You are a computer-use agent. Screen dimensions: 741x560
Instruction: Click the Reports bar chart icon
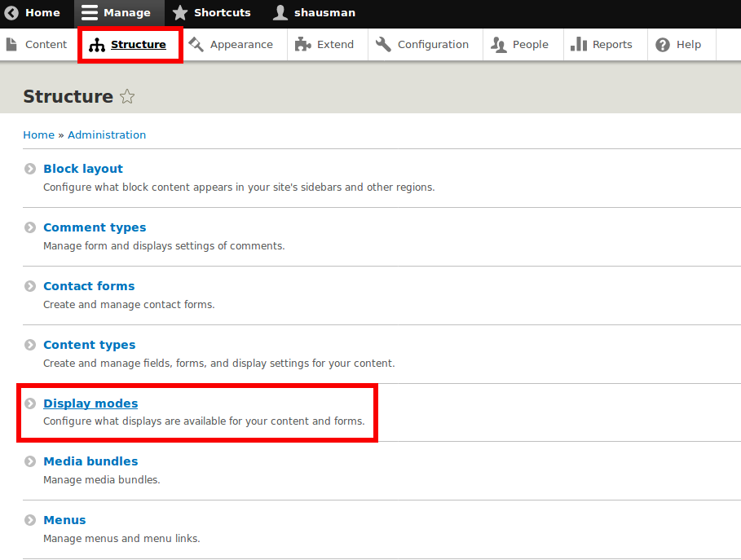click(579, 44)
